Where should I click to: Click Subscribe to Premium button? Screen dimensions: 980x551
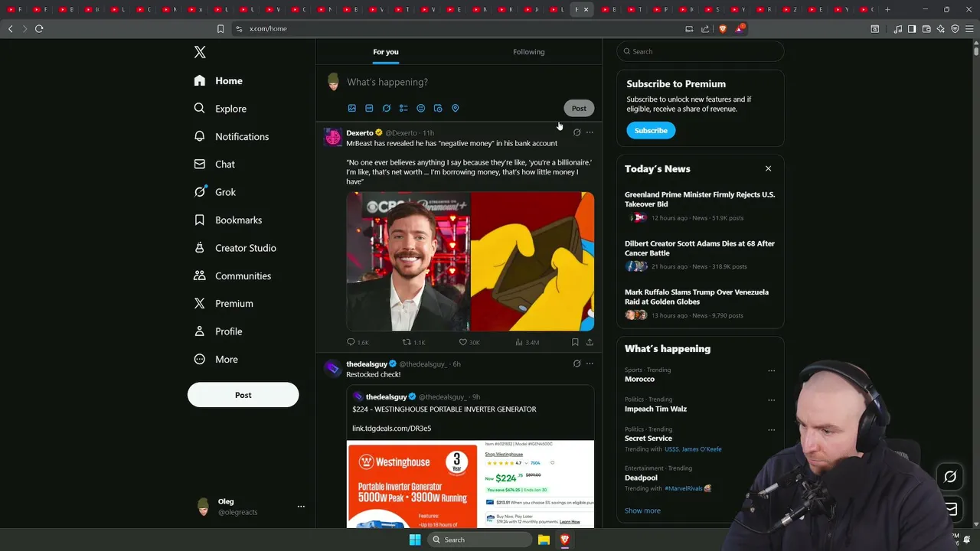pos(651,130)
